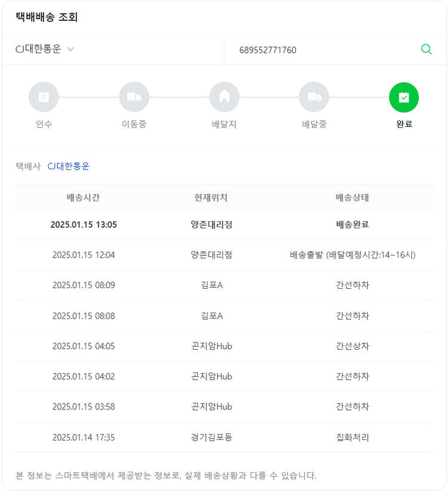Click the 배송상태 column header
Viewport: 448px width, 492px height.
tap(352, 197)
